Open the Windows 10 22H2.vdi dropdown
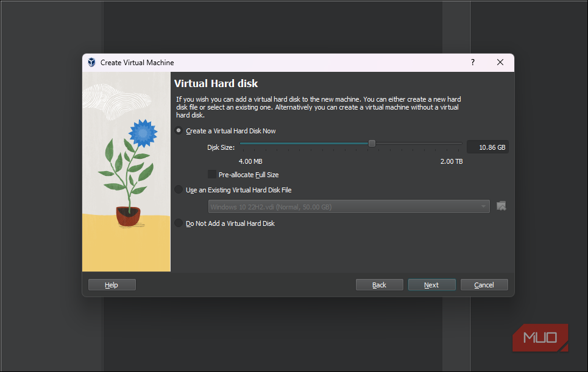Image resolution: width=588 pixels, height=372 pixels. 349,206
